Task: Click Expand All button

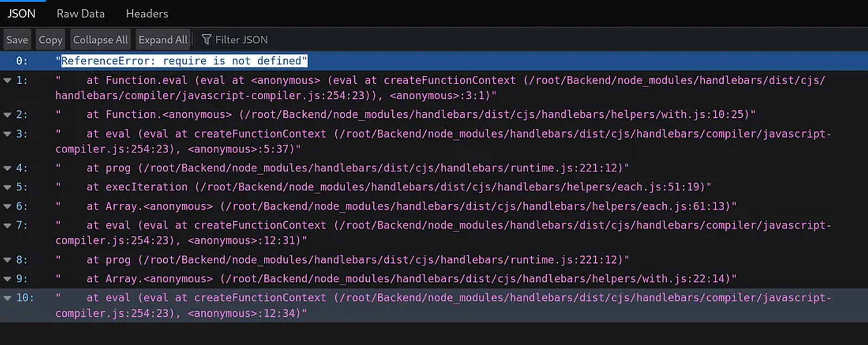Action: (x=163, y=40)
